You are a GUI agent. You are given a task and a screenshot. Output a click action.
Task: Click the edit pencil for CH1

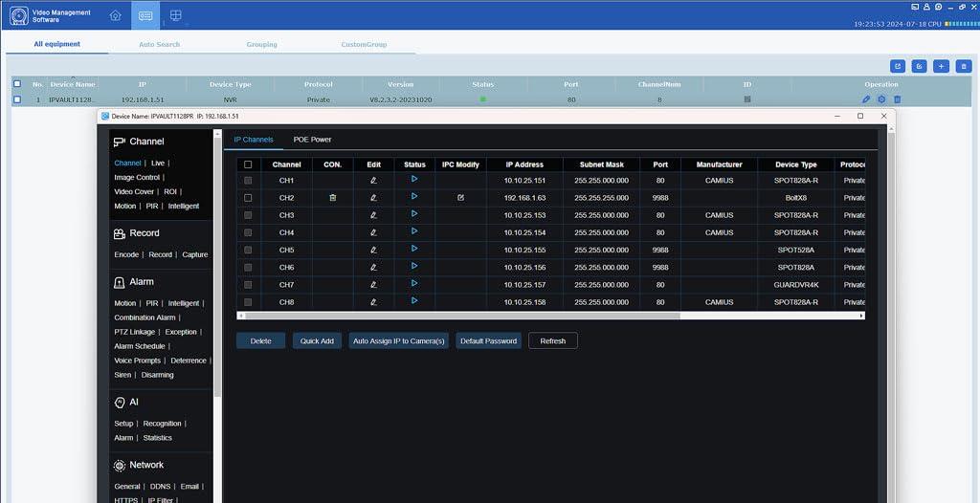coord(373,181)
